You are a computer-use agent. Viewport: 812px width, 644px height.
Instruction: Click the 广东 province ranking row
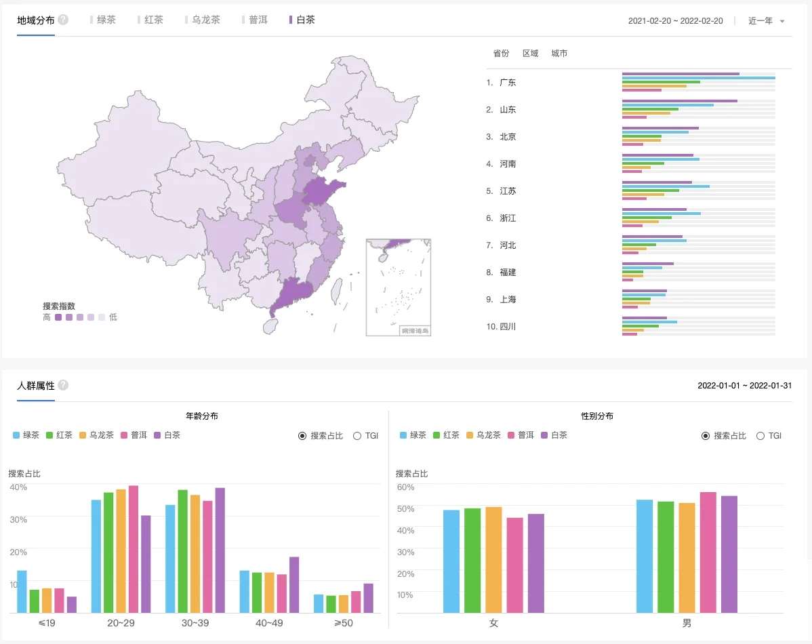[631, 83]
